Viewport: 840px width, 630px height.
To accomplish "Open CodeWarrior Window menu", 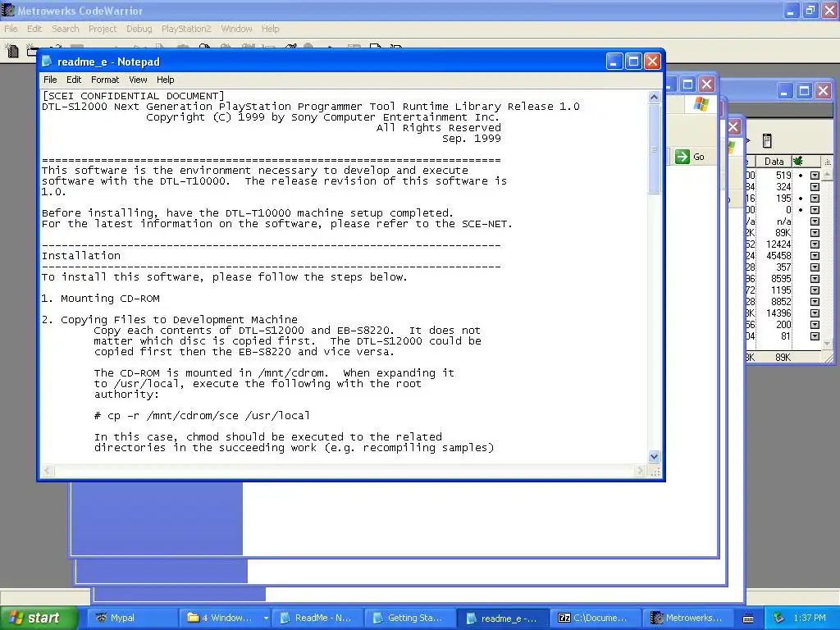I will pos(236,29).
